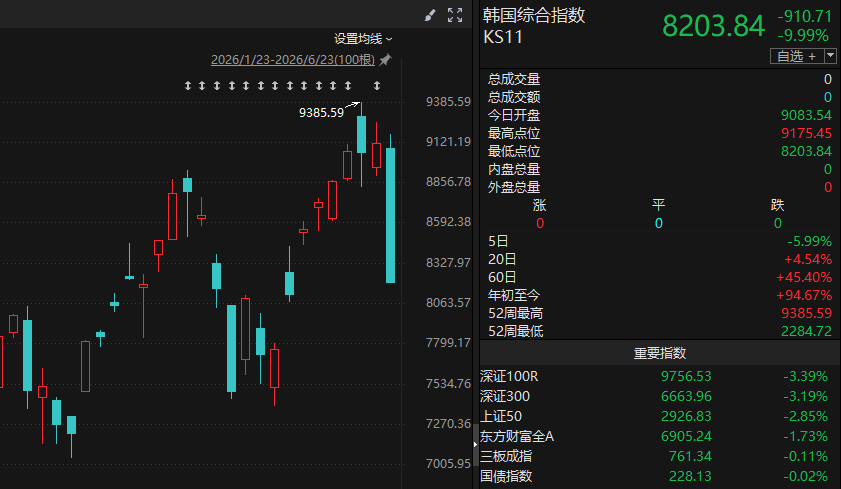The image size is (841, 489).
Task: Open the 设置均线 moving average dropdown
Action: coord(363,39)
